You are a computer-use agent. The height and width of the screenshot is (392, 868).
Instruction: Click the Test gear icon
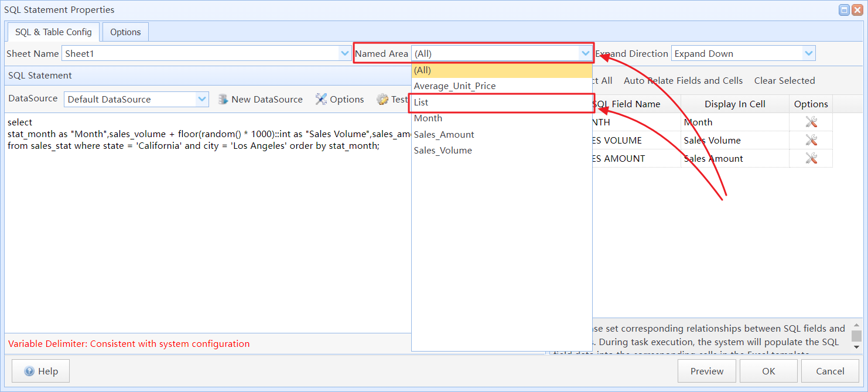coord(382,99)
